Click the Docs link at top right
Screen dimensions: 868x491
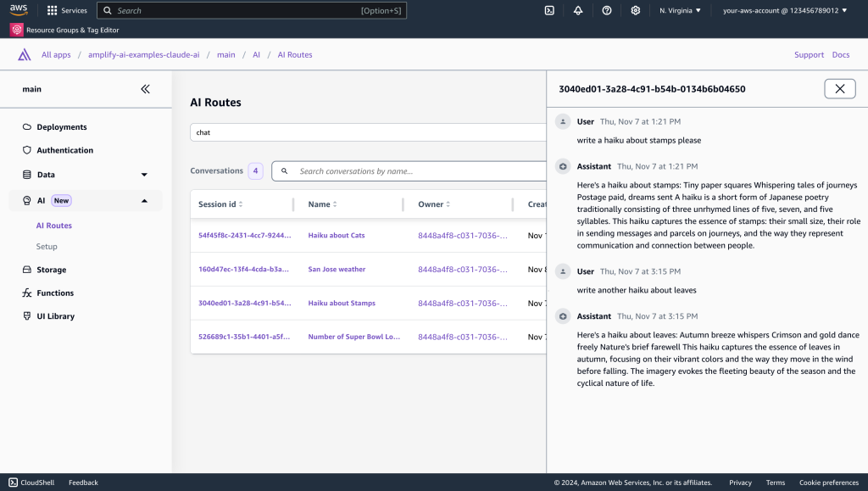[840, 54]
